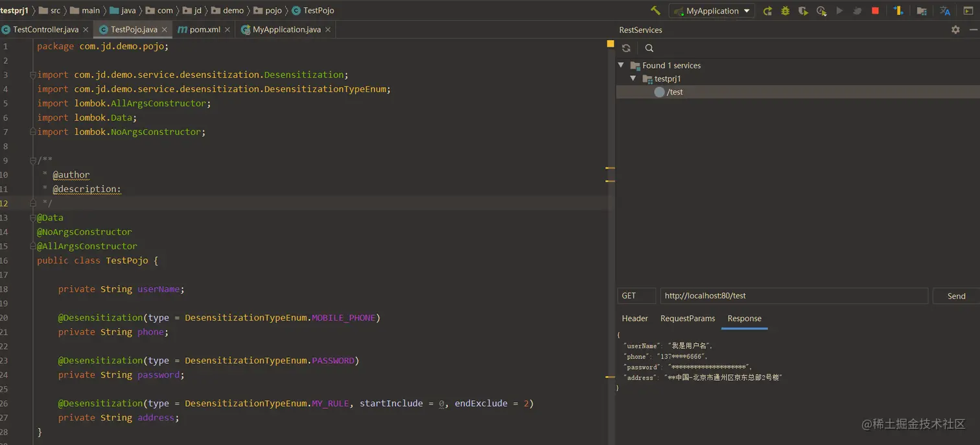Click the Profiler run icon

tap(821, 11)
